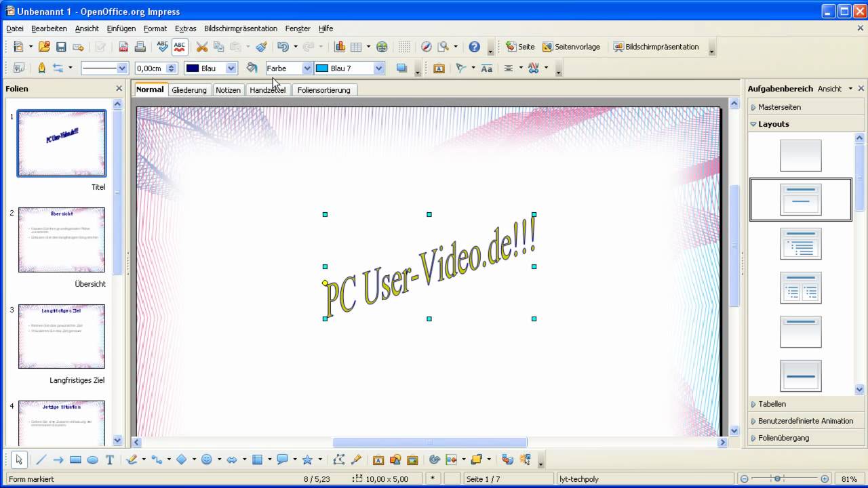The width and height of the screenshot is (868, 488).
Task: Choose the title and content list layout
Action: click(x=801, y=244)
